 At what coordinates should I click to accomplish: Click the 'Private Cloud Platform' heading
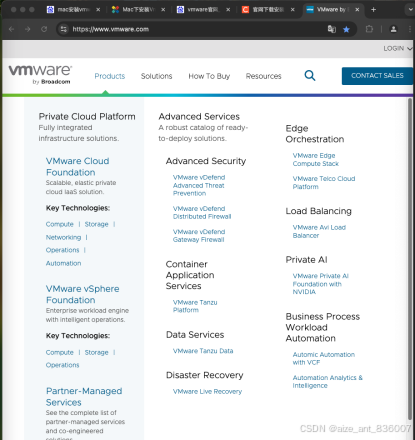click(x=87, y=116)
